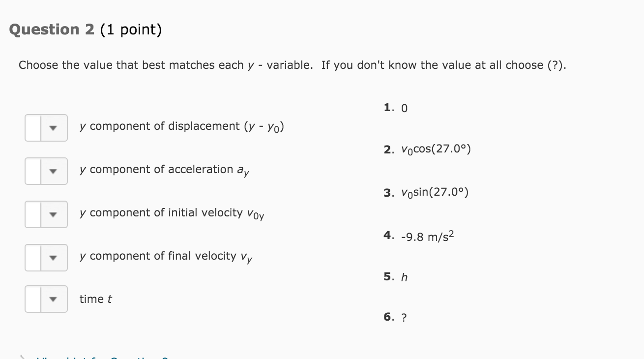Viewport: 644px width, 359px height.
Task: Click answer option 3 v0sin(27.0°)
Action: click(426, 192)
